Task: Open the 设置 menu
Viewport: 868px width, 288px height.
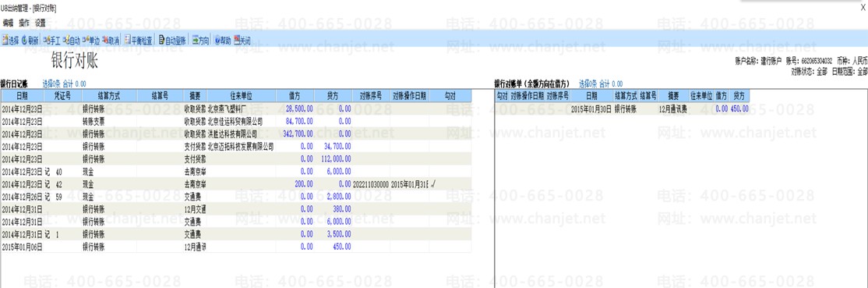Action: tap(40, 23)
